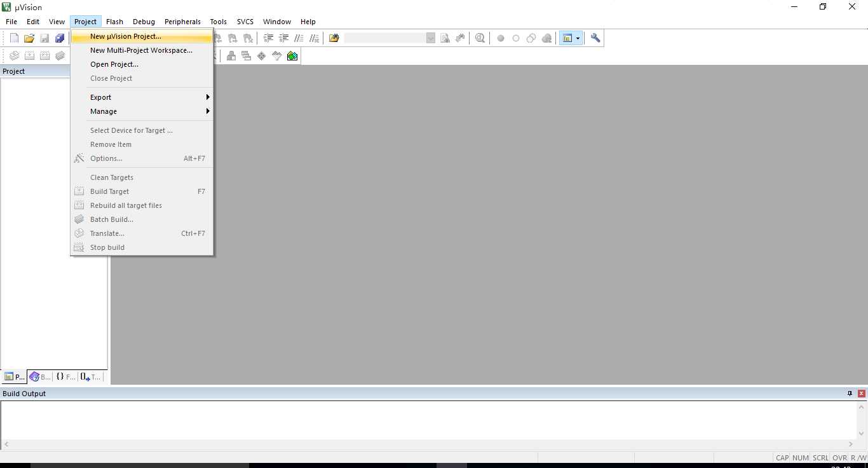Click the Window layout icon

pos(567,38)
